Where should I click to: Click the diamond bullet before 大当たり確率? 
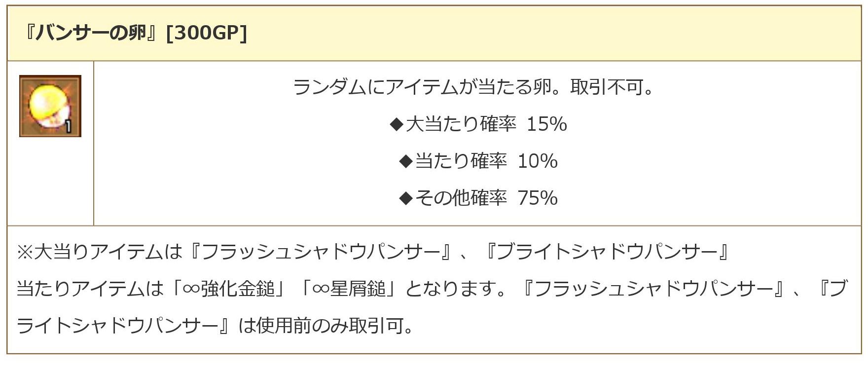point(397,124)
